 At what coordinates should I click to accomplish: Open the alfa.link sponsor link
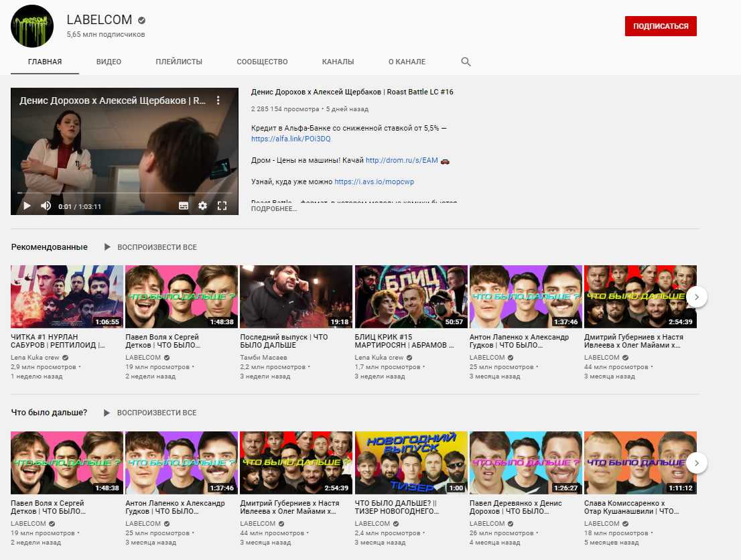point(291,139)
